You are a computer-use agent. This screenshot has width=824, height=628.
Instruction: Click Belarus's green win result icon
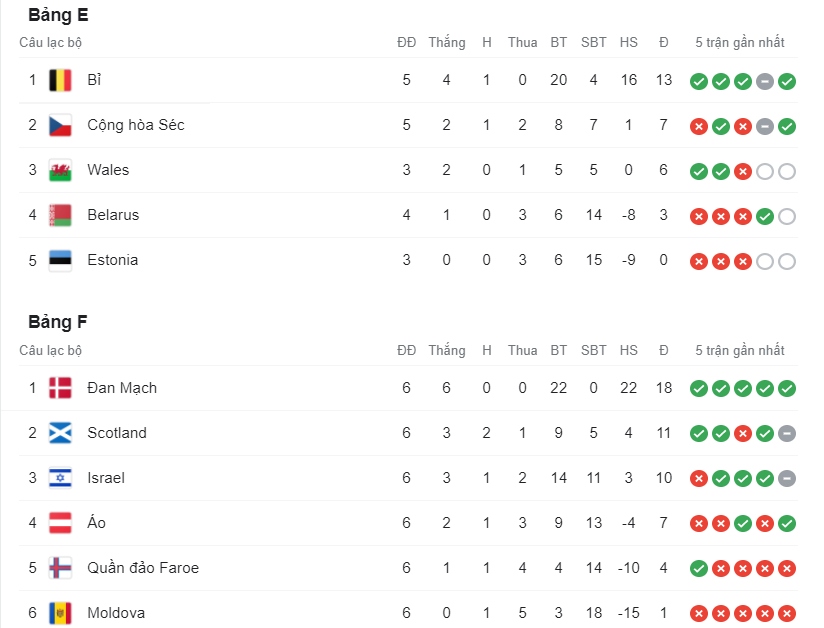click(765, 216)
